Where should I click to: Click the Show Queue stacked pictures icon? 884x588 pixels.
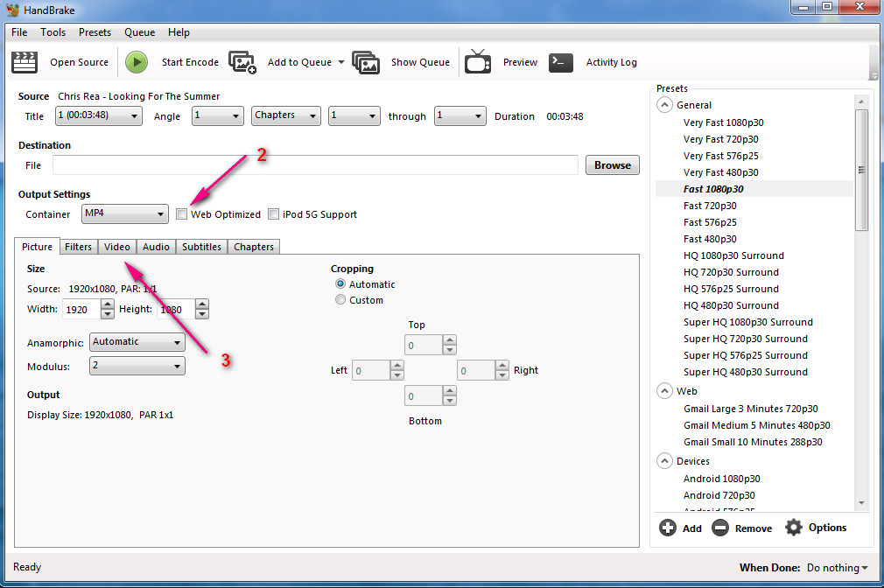(x=366, y=62)
